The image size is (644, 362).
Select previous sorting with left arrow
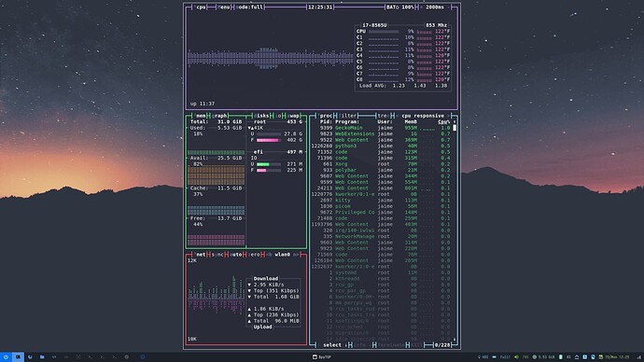pyautogui.click(x=398, y=116)
